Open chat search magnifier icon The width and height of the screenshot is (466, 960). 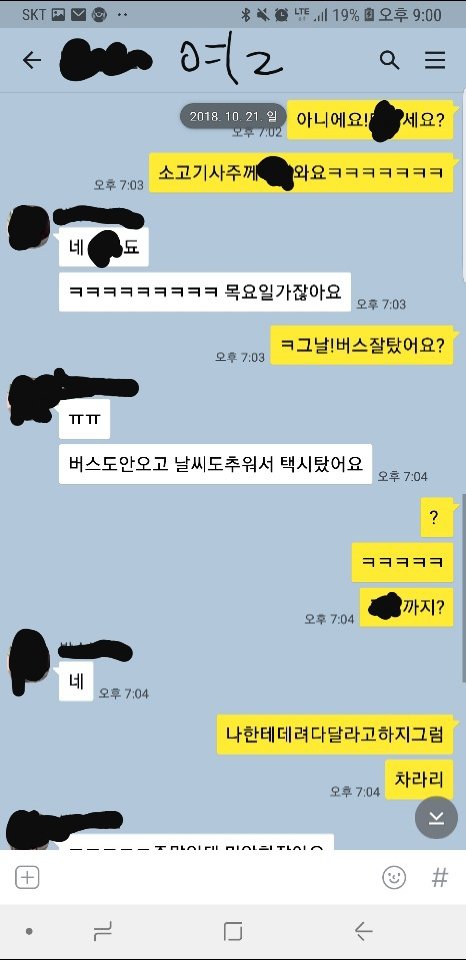pos(389,60)
